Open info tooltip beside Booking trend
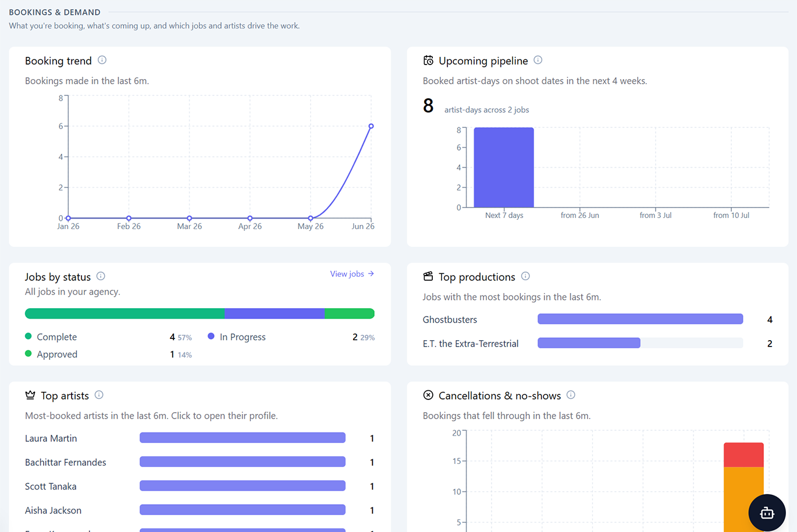Image resolution: width=797 pixels, height=532 pixels. tap(102, 60)
